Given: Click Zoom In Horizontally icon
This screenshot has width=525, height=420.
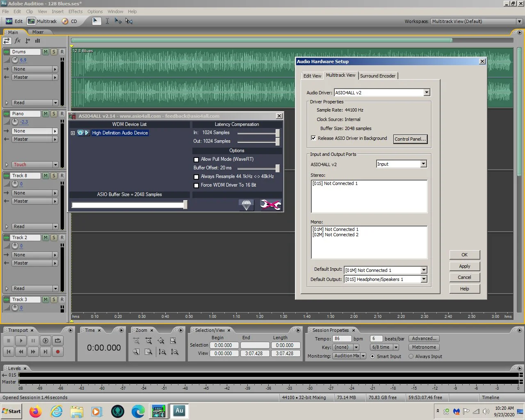Looking at the screenshot, I should [136, 341].
